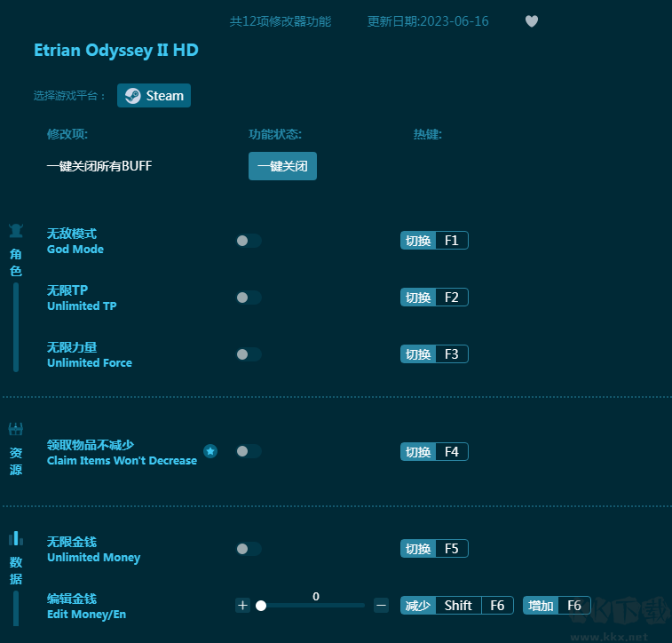Click the 减少 Shift F6 hotkey box

pos(457,606)
